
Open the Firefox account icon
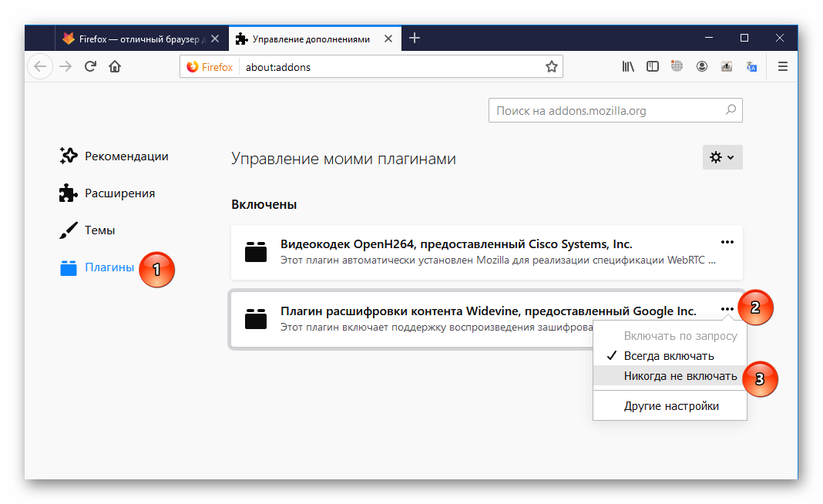click(702, 67)
